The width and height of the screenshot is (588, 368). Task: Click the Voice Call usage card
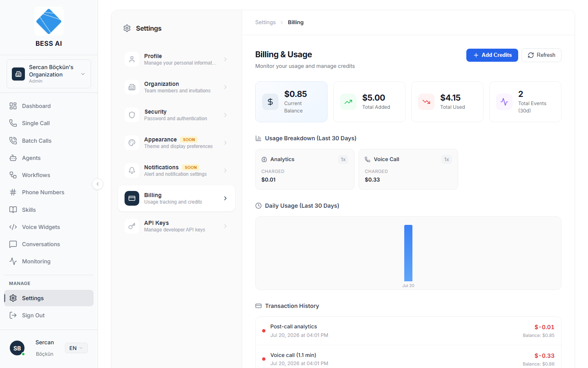pyautogui.click(x=408, y=169)
